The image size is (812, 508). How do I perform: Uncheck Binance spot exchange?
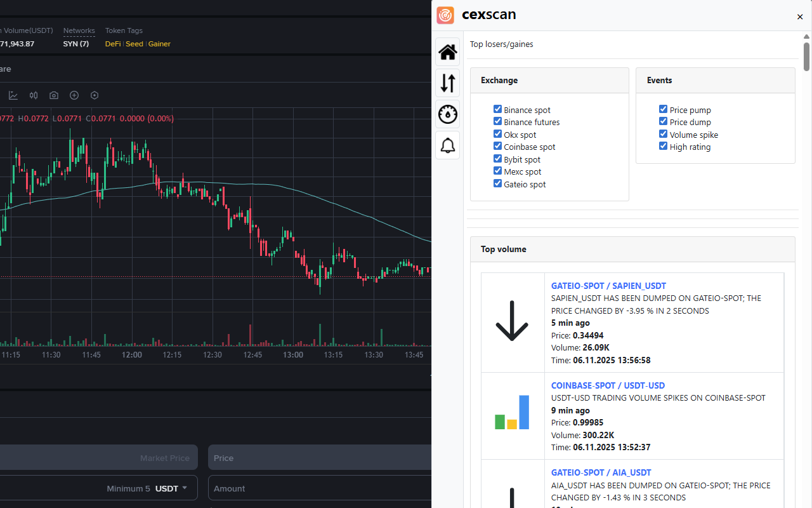(x=497, y=109)
